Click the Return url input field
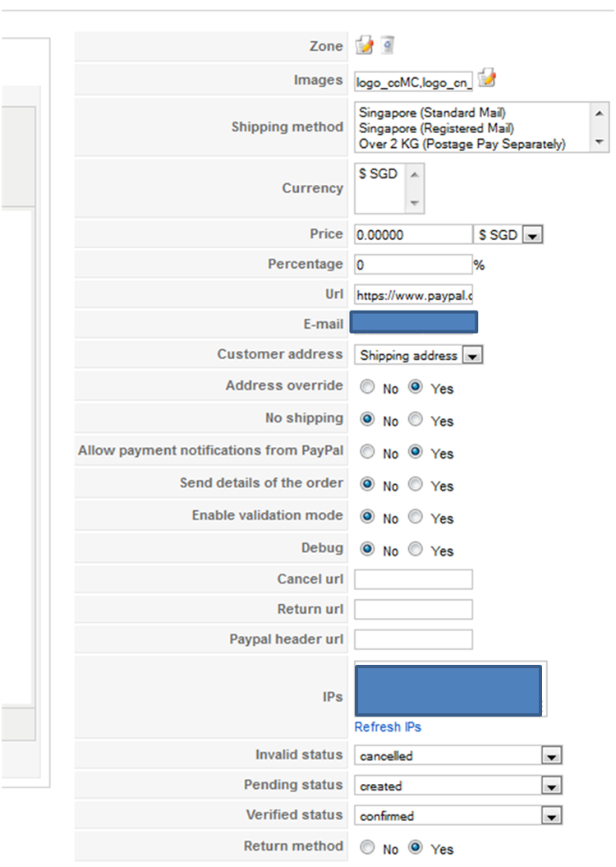 point(413,609)
